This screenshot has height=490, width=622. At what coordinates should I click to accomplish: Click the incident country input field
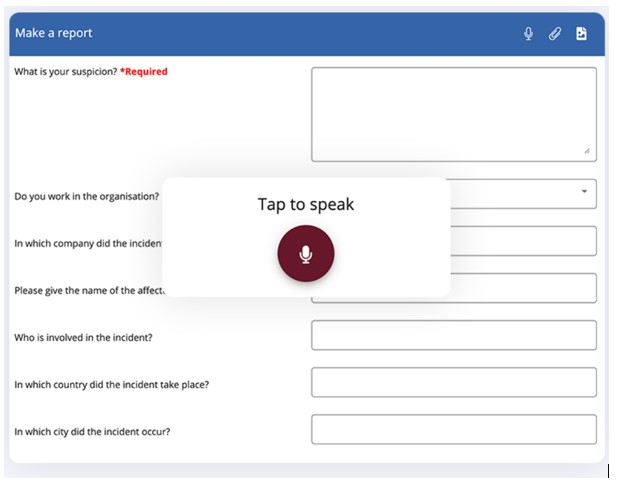(x=453, y=382)
